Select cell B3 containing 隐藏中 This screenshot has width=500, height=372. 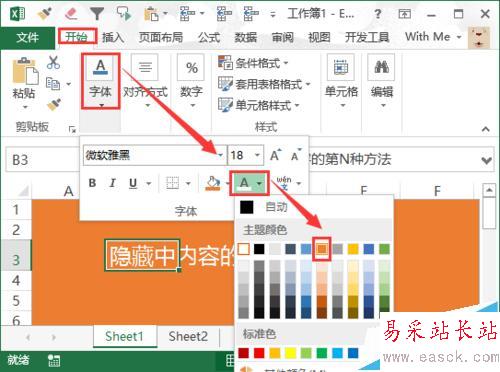(142, 255)
